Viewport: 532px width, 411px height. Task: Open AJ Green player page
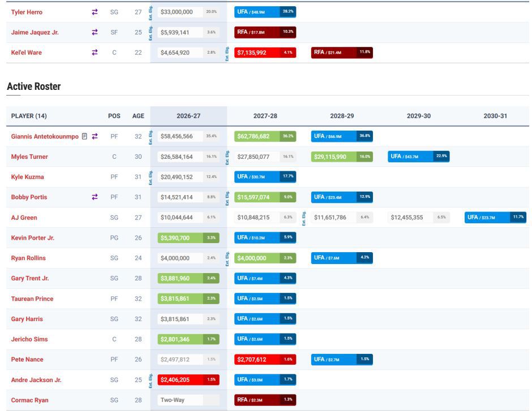pos(24,218)
